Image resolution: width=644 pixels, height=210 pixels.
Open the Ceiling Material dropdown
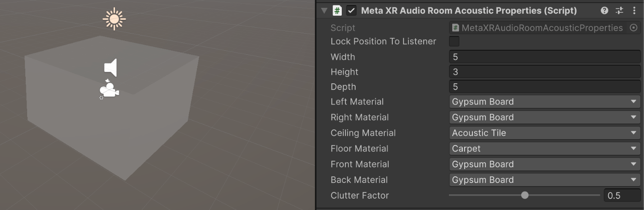pos(545,133)
